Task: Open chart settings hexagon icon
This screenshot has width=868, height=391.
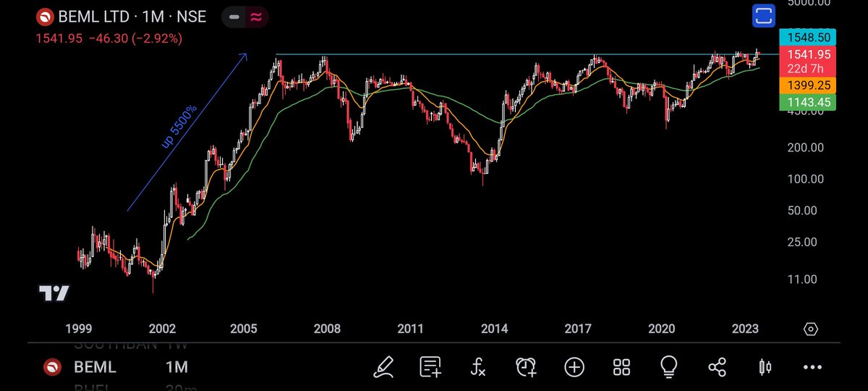Action: click(811, 329)
